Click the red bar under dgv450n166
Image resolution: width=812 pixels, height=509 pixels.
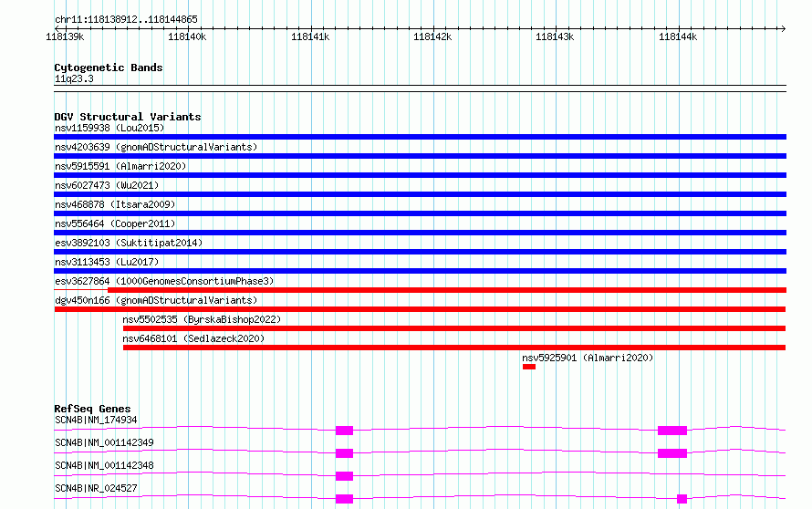point(420,309)
